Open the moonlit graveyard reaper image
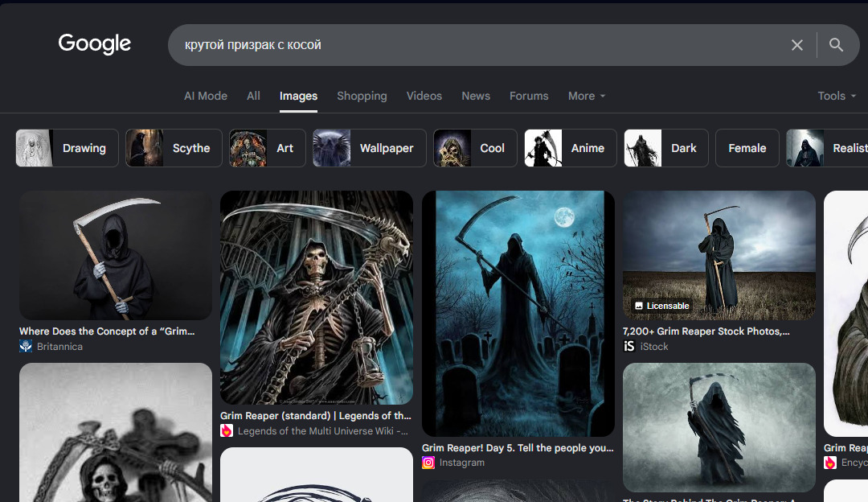The image size is (868, 502). (x=518, y=314)
